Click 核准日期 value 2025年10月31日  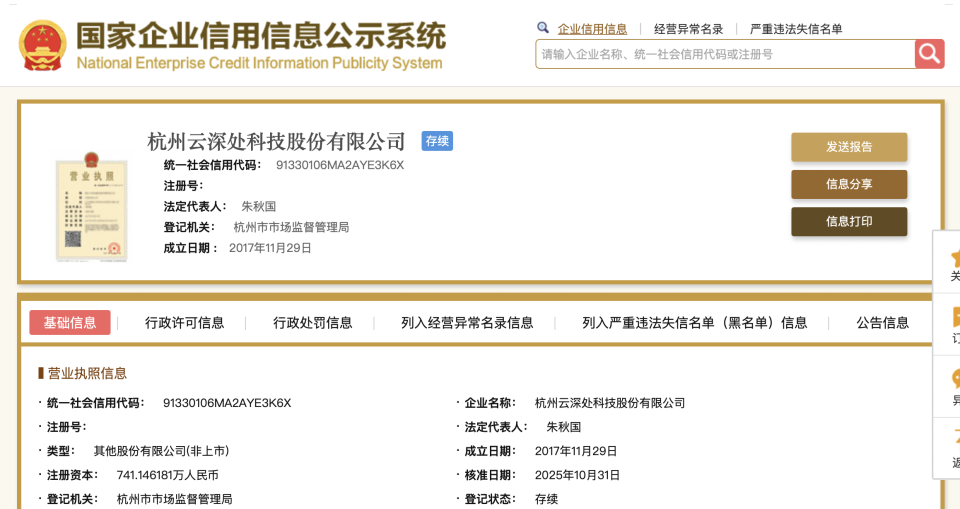tap(577, 475)
